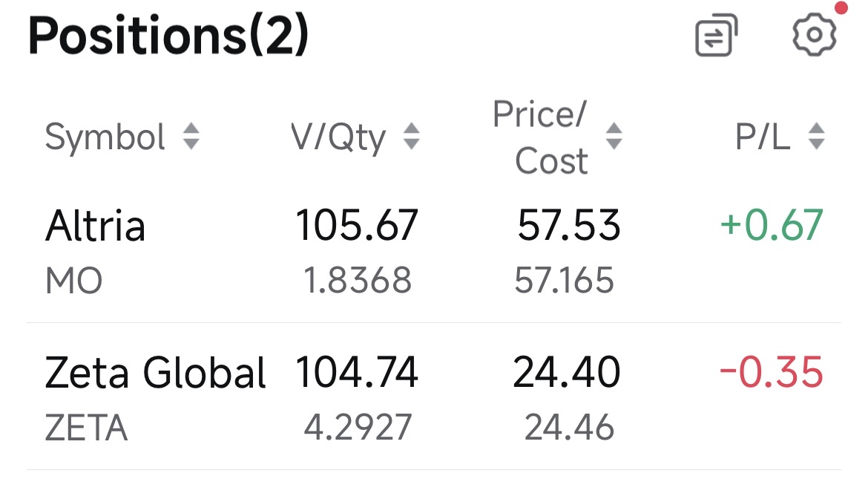Tap Altria market value 105.67

coord(357,225)
